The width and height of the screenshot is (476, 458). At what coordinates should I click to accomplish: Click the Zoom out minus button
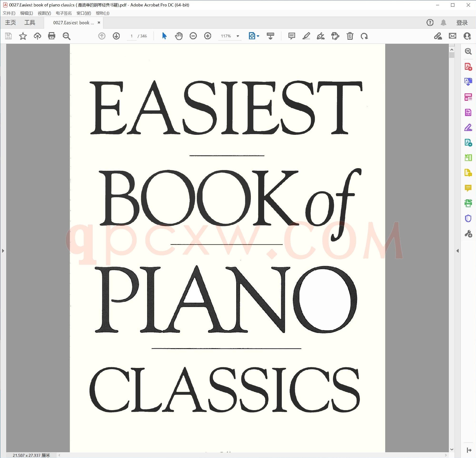pos(193,36)
